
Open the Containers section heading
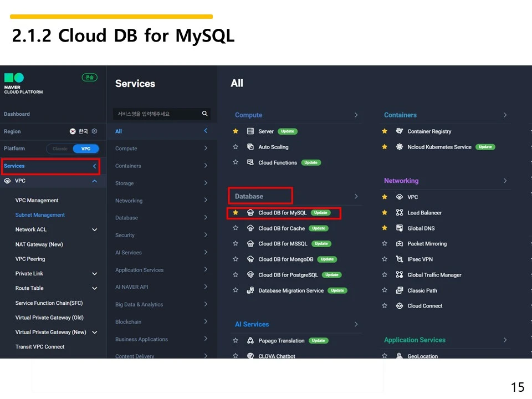tap(400, 115)
